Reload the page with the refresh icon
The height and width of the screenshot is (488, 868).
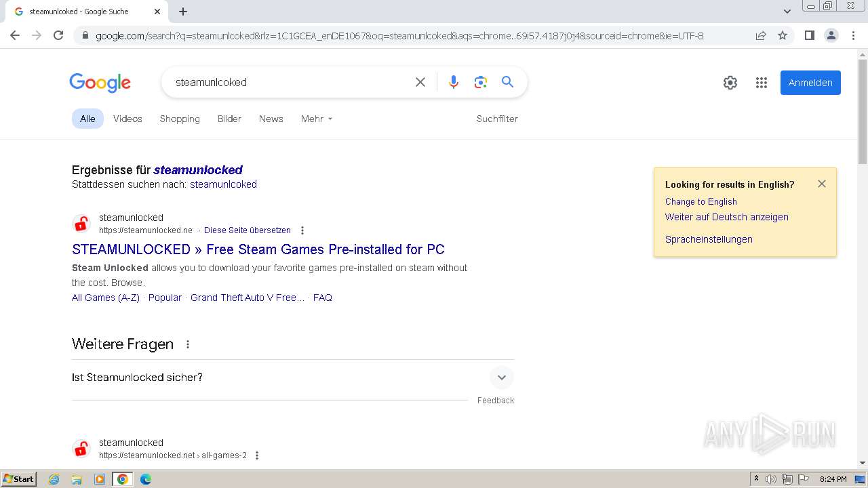pyautogui.click(x=58, y=35)
